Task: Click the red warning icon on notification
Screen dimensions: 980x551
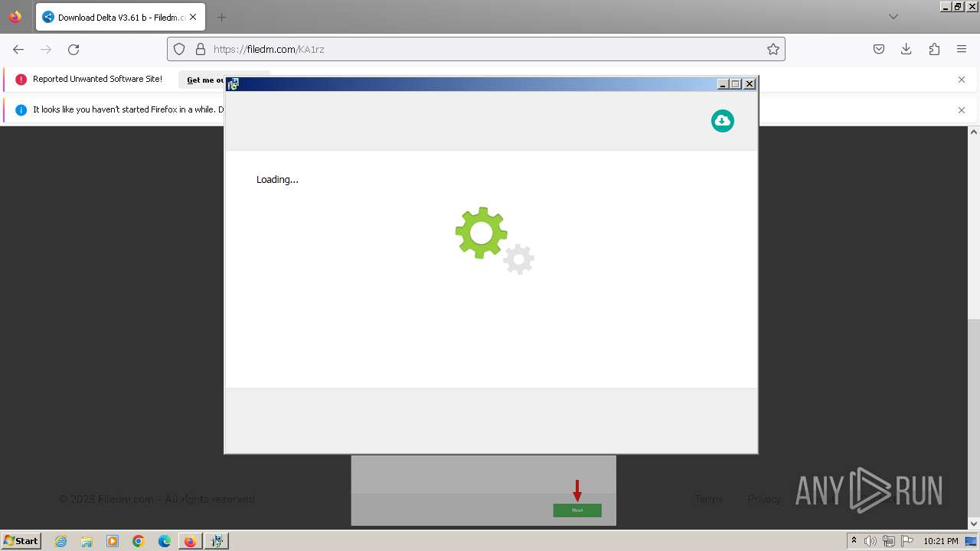Action: (21, 80)
